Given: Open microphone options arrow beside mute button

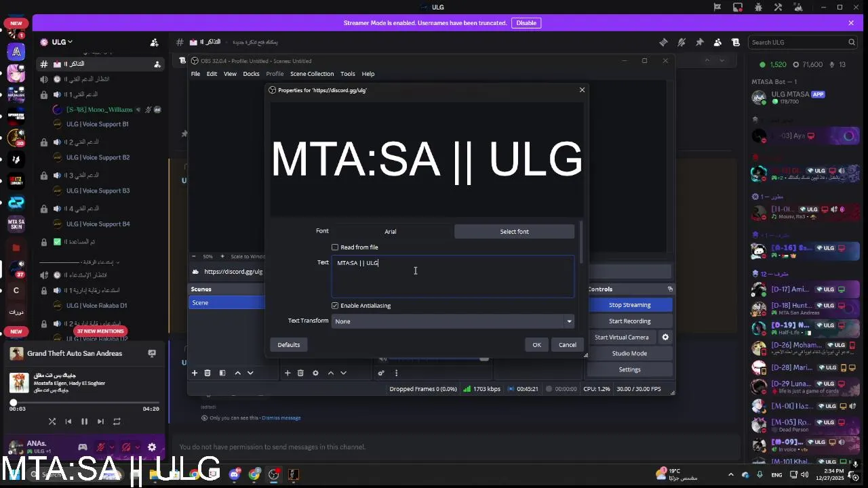Looking at the screenshot, I should tap(112, 447).
